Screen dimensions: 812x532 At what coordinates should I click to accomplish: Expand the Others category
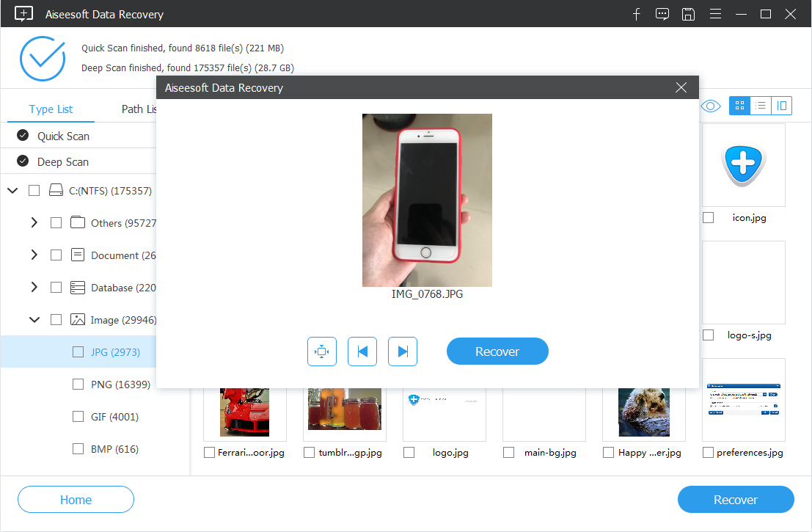point(34,223)
